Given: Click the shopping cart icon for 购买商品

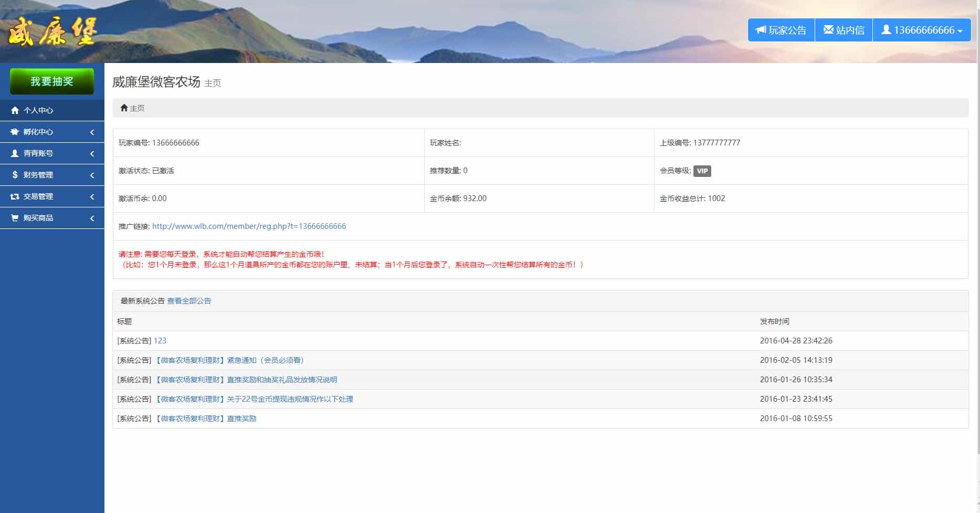Looking at the screenshot, I should pos(15,218).
